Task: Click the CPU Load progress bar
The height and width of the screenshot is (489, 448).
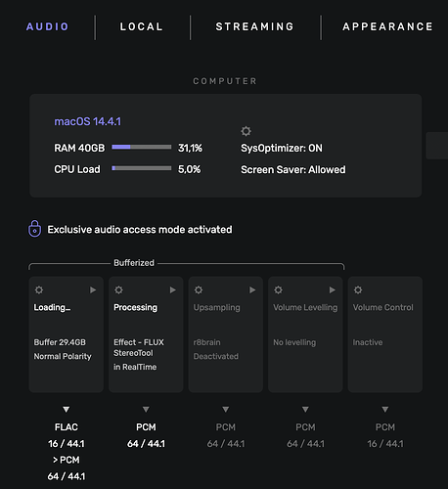Action: tap(142, 168)
